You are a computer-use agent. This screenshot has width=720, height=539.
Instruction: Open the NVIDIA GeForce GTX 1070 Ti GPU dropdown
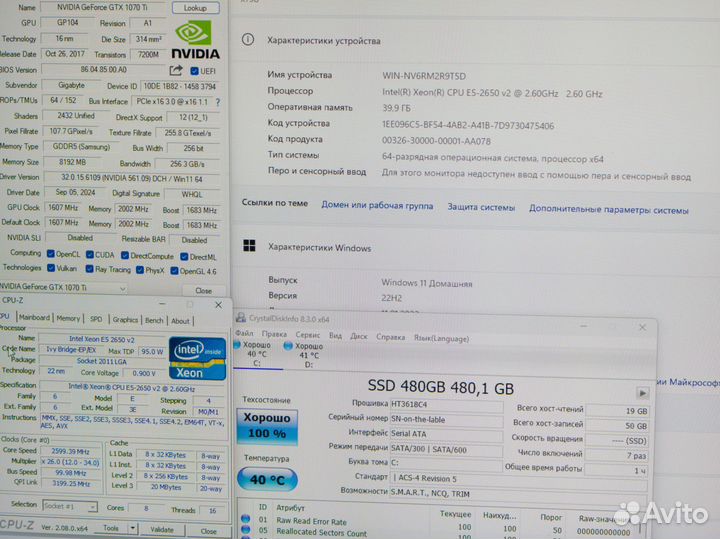63,288
